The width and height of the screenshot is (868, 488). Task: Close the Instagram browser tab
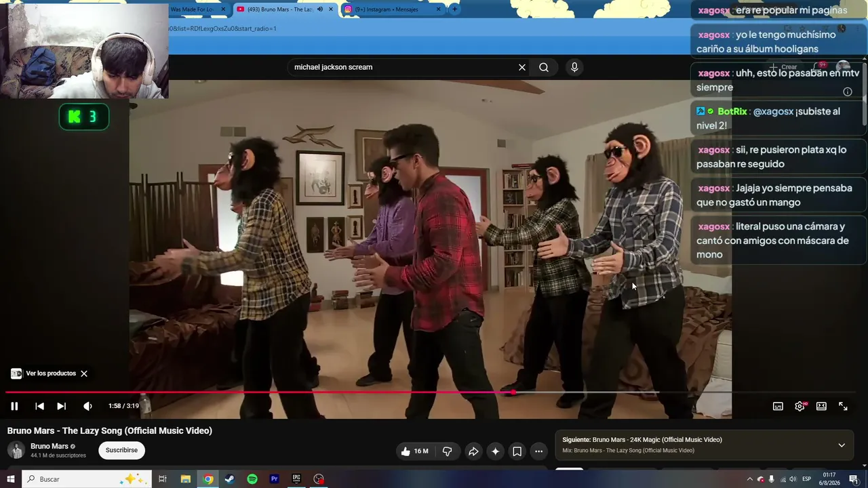point(438,9)
